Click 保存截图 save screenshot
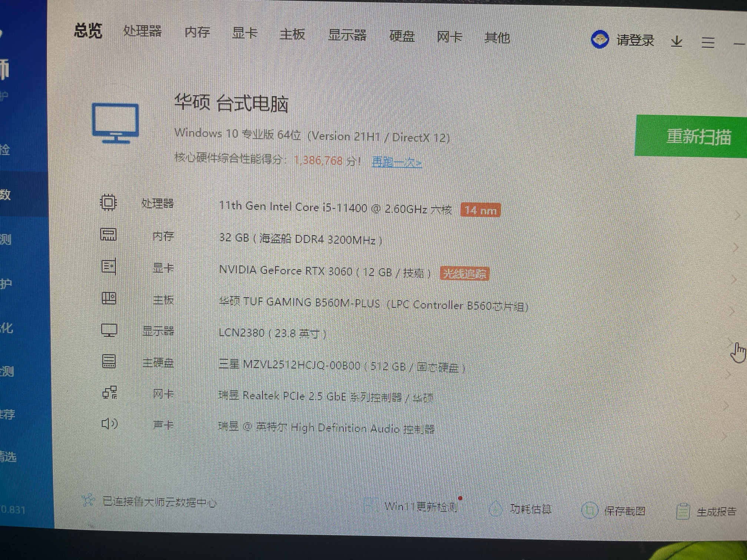747x560 pixels. tap(625, 511)
